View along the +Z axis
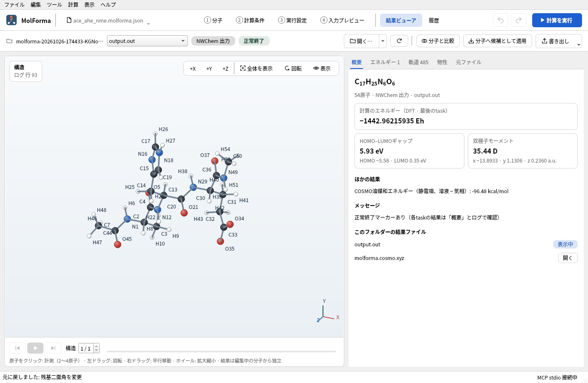This screenshot has height=383, width=588. [x=225, y=69]
